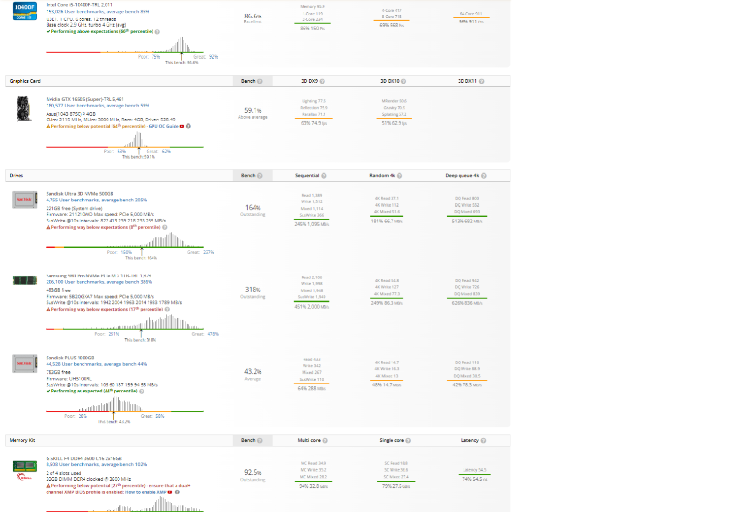This screenshot has height=532, width=756.
Task: Click the Samsung drive bench score 318%
Action: click(253, 290)
